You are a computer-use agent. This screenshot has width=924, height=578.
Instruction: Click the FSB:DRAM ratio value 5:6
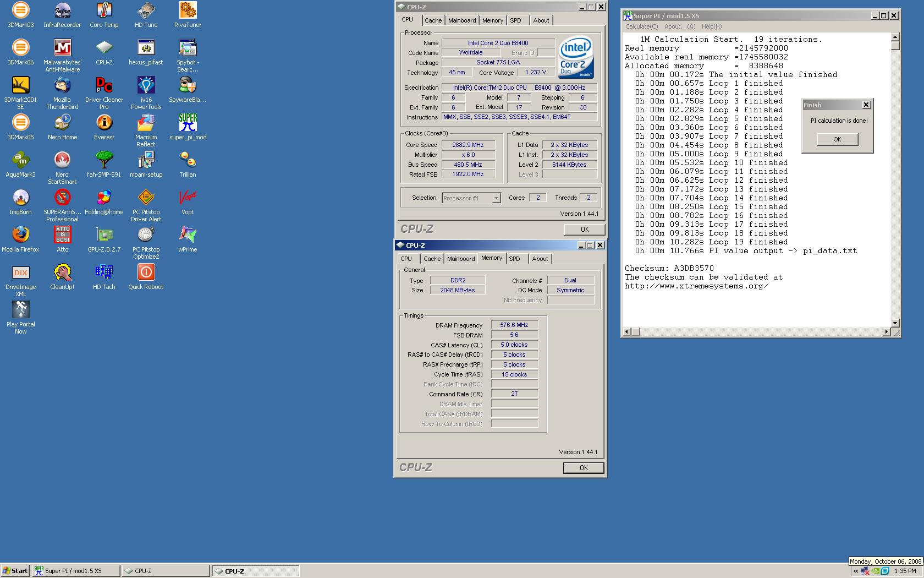tap(514, 335)
